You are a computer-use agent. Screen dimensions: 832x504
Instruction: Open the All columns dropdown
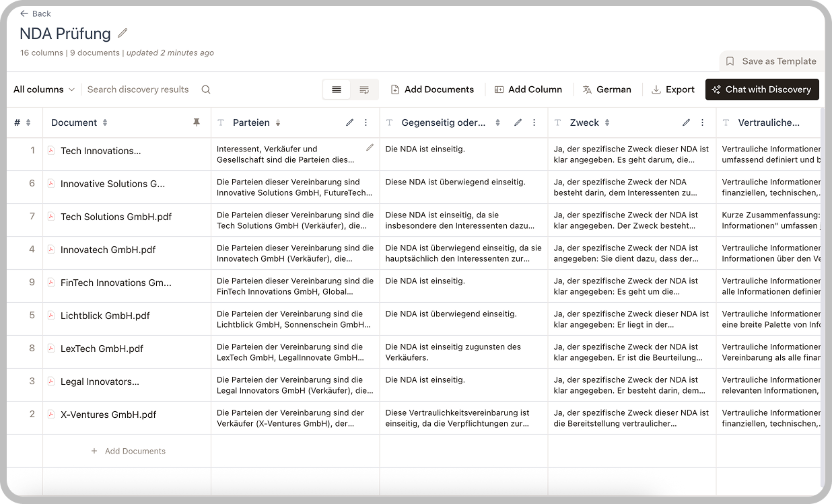point(43,89)
